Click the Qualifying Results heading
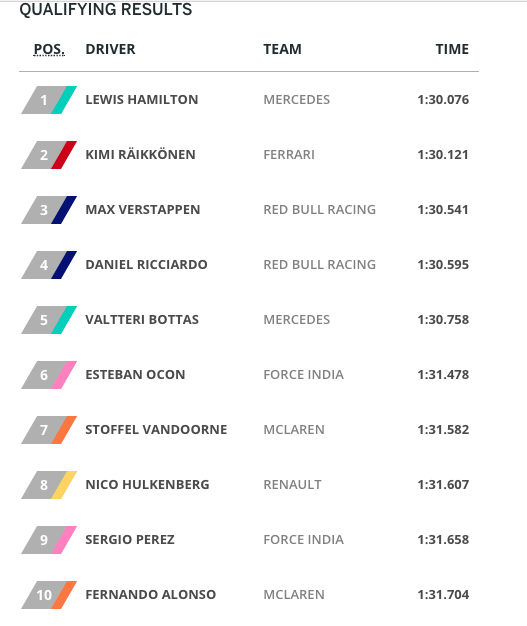The image size is (527, 626). tap(106, 9)
